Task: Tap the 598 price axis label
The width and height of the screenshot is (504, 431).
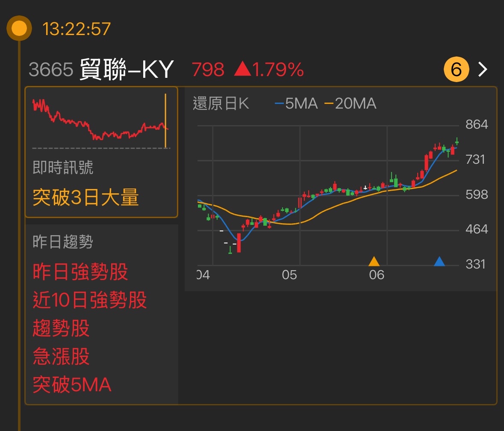Action: (477, 195)
